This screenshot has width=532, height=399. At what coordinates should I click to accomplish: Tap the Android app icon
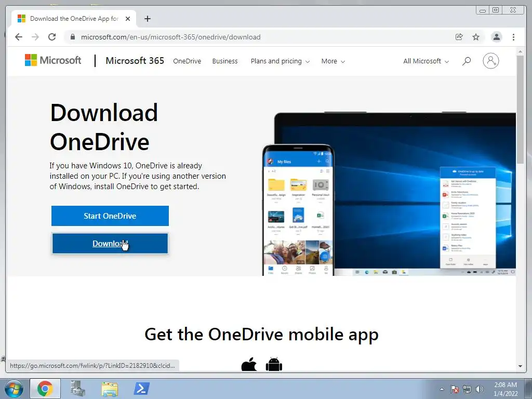[274, 365]
